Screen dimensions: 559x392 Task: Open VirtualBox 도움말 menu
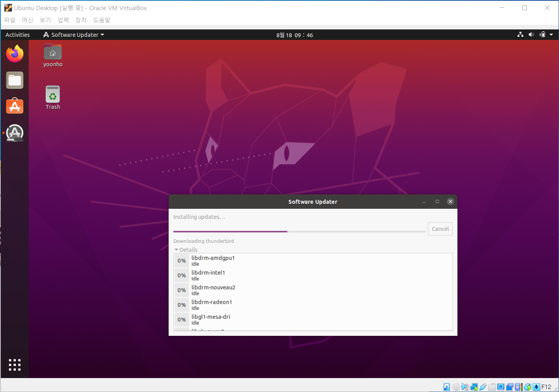pos(102,20)
